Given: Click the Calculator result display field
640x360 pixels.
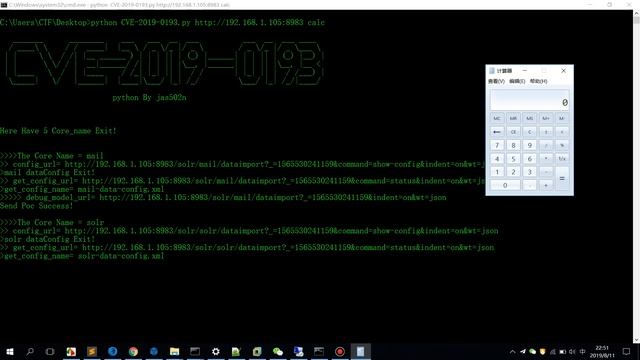Looking at the screenshot, I should (529, 100).
